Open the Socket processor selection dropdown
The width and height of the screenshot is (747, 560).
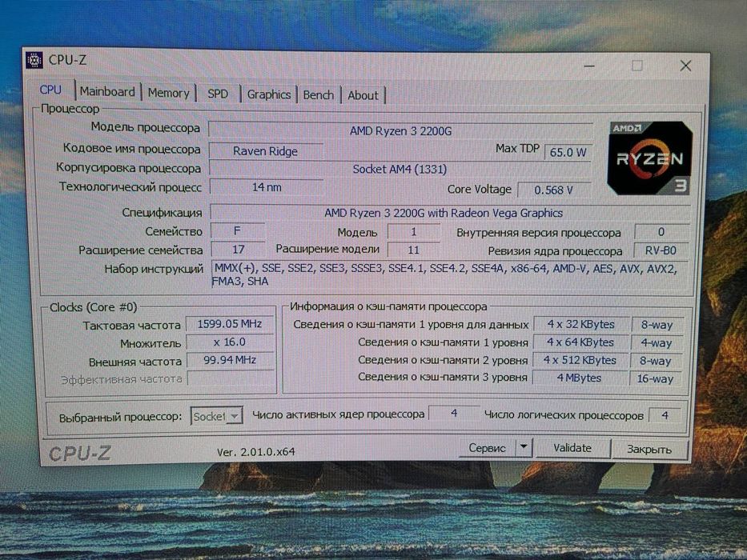click(x=216, y=417)
